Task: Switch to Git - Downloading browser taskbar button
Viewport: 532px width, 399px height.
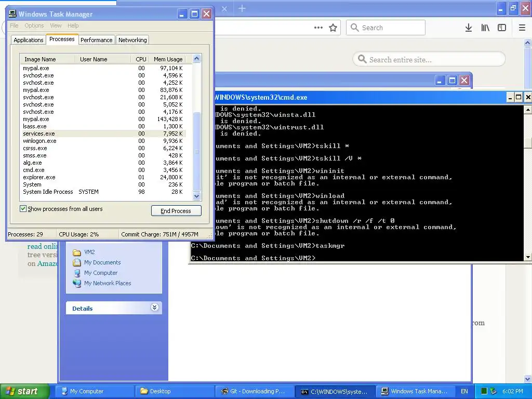Action: click(255, 391)
